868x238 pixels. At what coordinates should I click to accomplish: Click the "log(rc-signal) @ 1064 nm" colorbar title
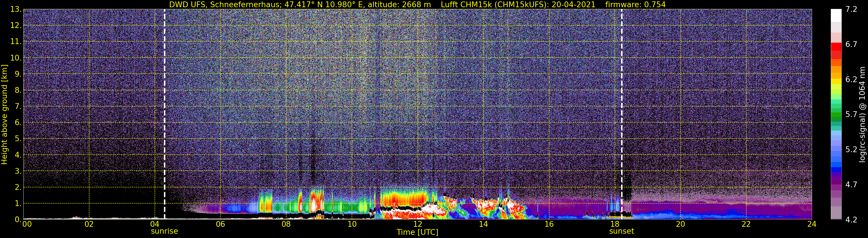click(862, 114)
